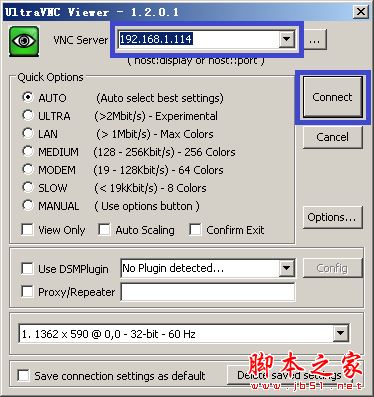The width and height of the screenshot is (374, 397).
Task: Click the Delete saved settings button
Action: [289, 375]
